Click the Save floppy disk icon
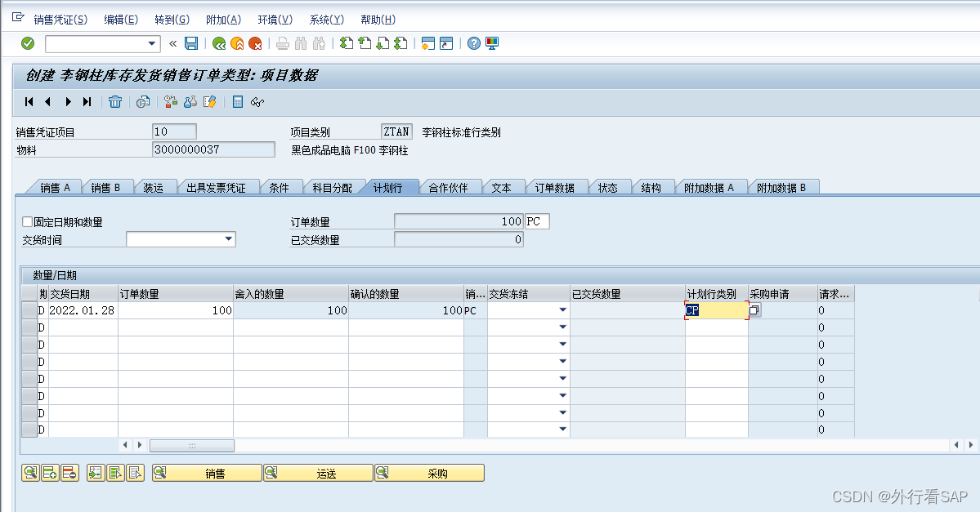The image size is (980, 512). pos(191,43)
